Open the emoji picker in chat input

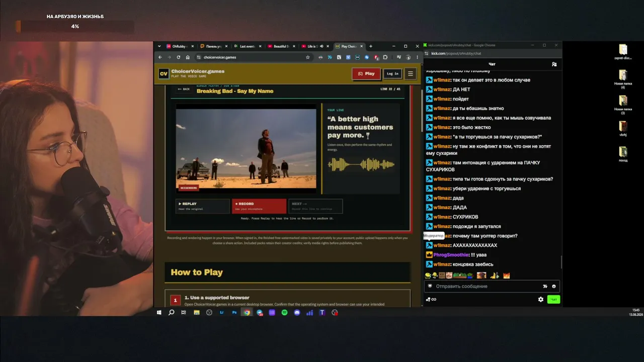[x=554, y=287]
